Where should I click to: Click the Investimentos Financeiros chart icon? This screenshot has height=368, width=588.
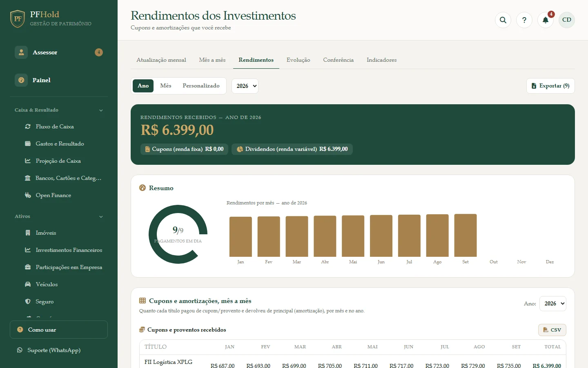pos(28,250)
